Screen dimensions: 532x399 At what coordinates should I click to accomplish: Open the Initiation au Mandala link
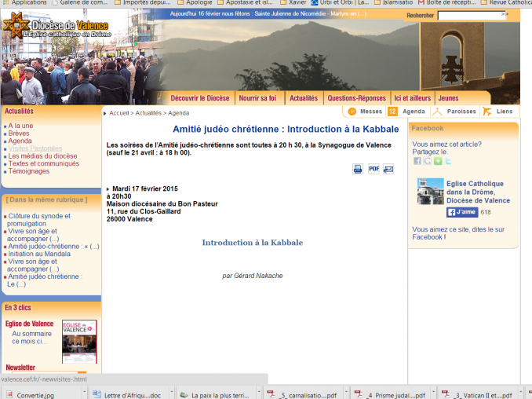pyautogui.click(x=39, y=254)
